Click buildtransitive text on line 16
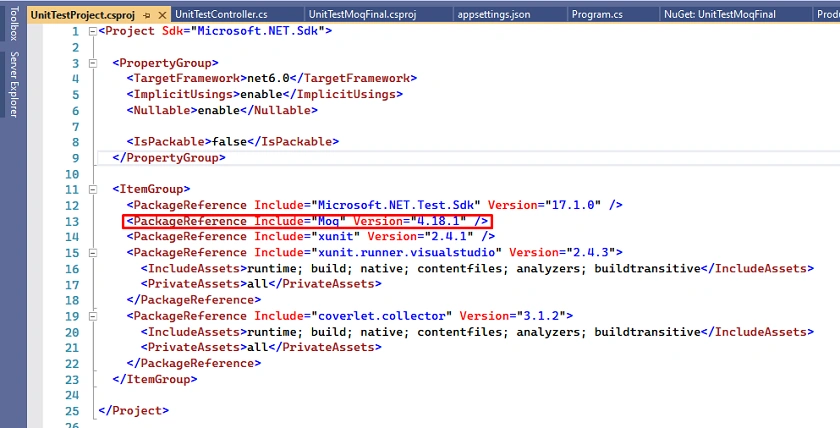Image resolution: width=840 pixels, height=428 pixels. (x=648, y=268)
